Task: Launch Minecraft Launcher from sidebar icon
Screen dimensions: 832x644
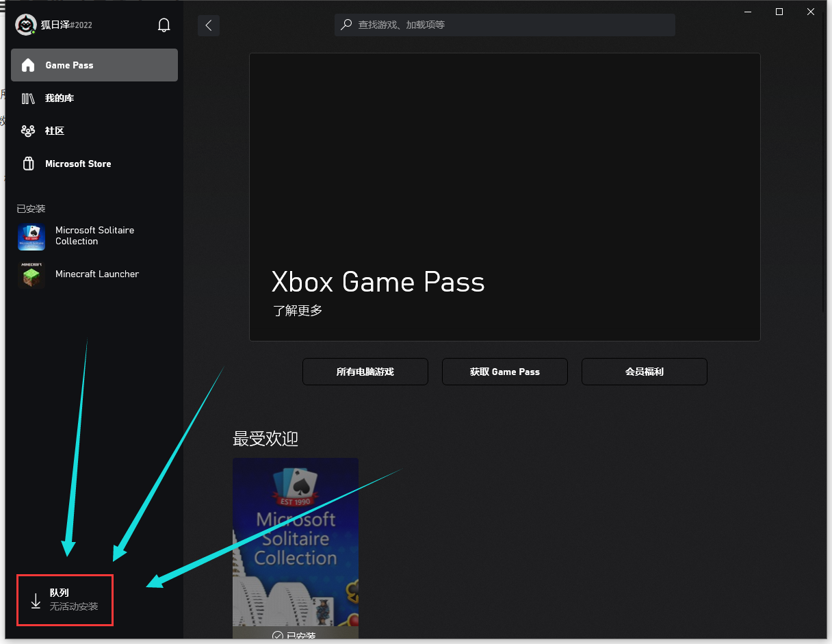Action: pyautogui.click(x=31, y=274)
